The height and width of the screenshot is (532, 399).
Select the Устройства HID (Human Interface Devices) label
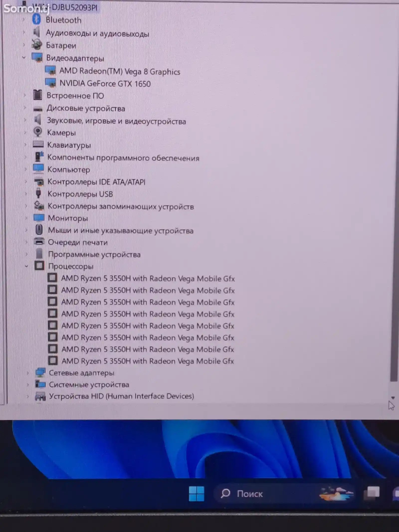[121, 396]
